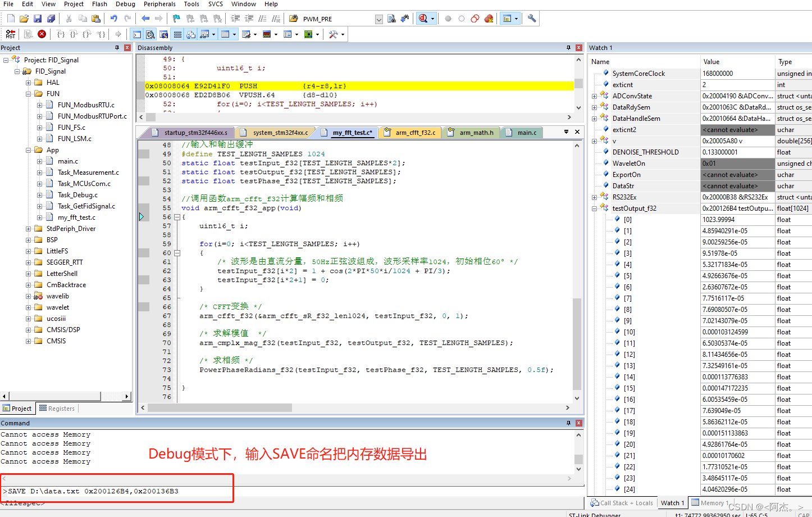Toggle a breakpoint on the current line

coord(448,18)
